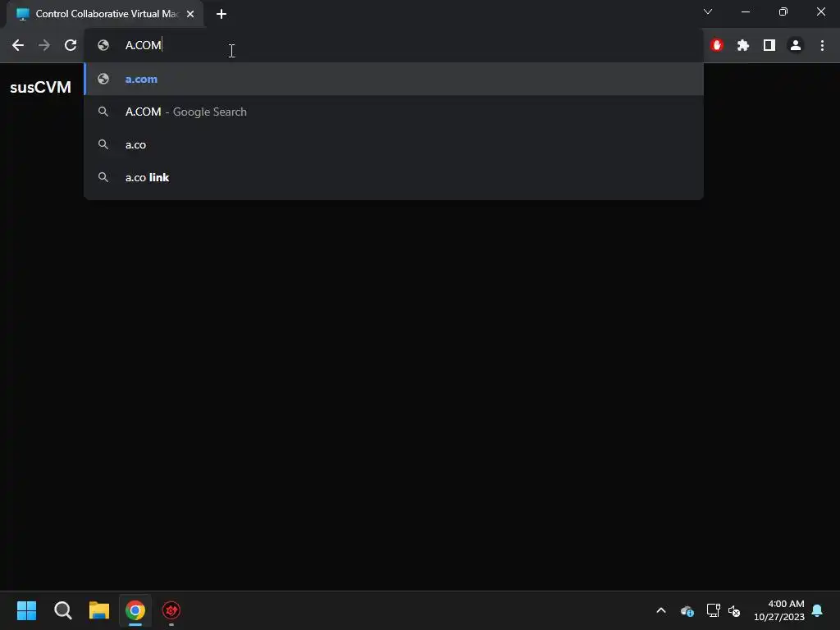Open the Windows Start menu
Image resolution: width=840 pixels, height=630 pixels.
click(x=26, y=610)
